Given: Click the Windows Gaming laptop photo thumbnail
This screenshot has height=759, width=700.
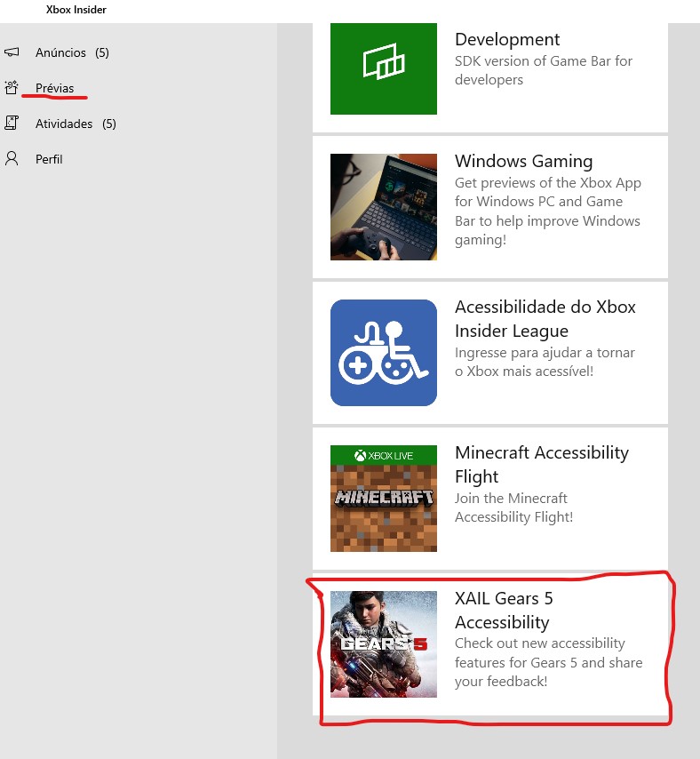Looking at the screenshot, I should click(384, 207).
